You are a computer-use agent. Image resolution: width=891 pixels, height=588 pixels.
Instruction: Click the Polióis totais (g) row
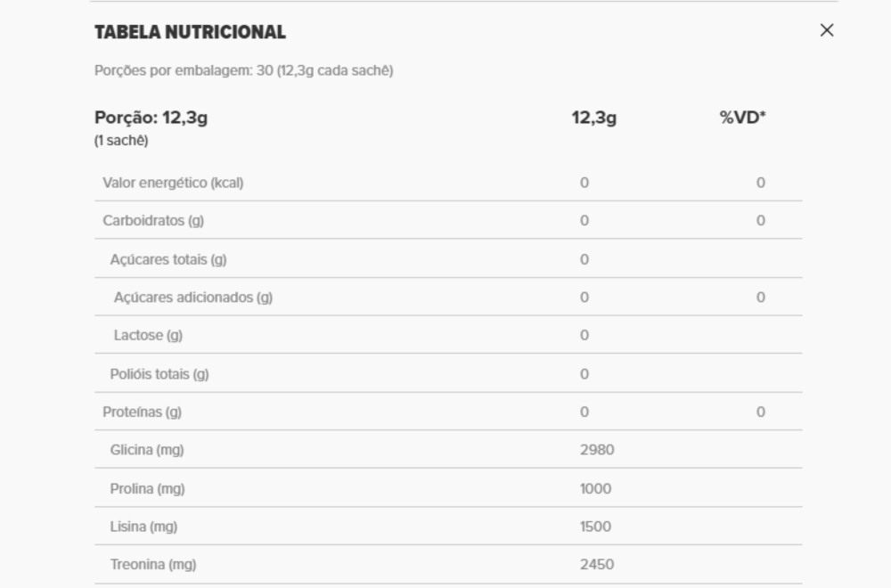[448, 374]
